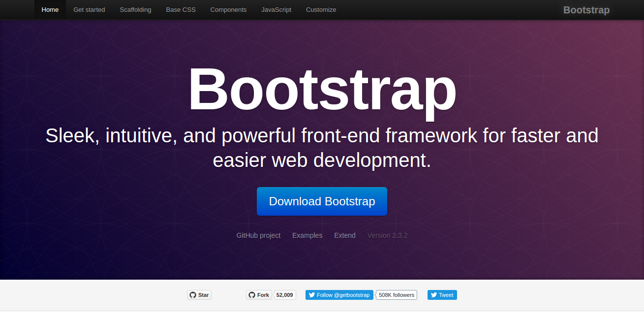Open the Customize page

point(321,9)
